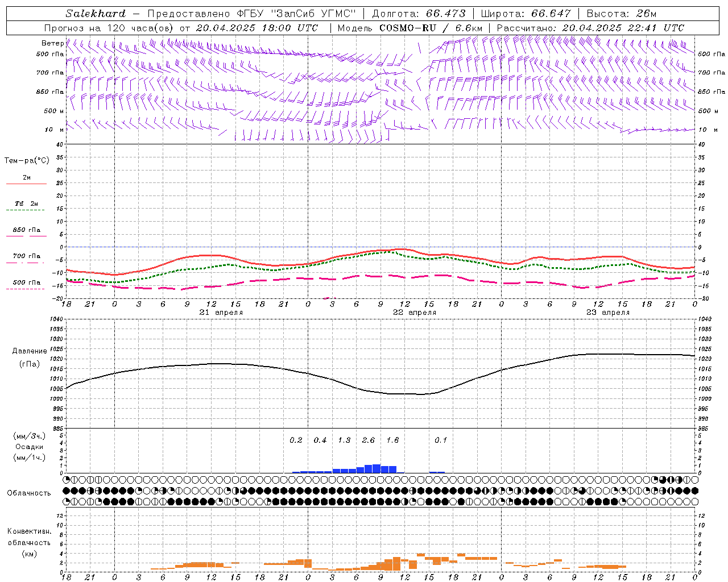Select the date label "22 апреля"

coord(415,313)
